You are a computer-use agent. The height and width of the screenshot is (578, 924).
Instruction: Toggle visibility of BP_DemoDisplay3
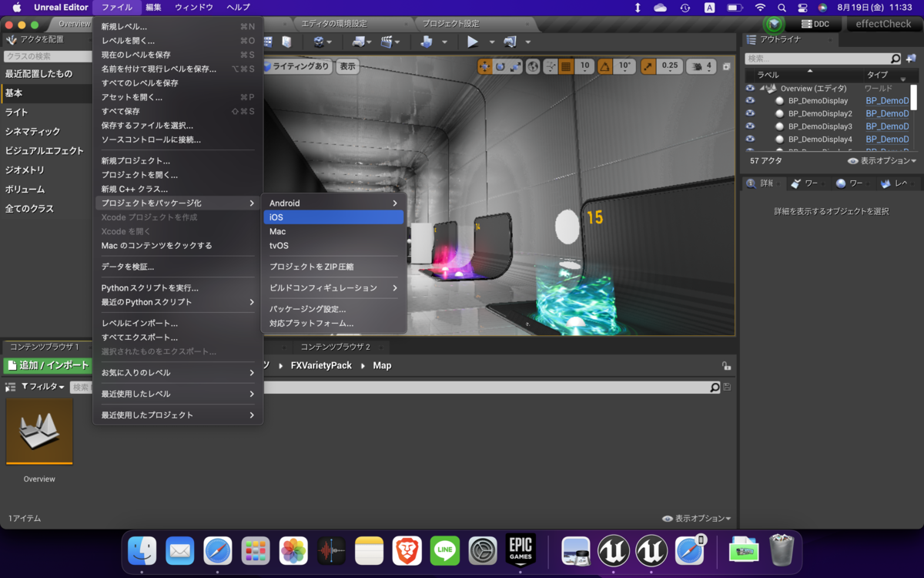[750, 126]
